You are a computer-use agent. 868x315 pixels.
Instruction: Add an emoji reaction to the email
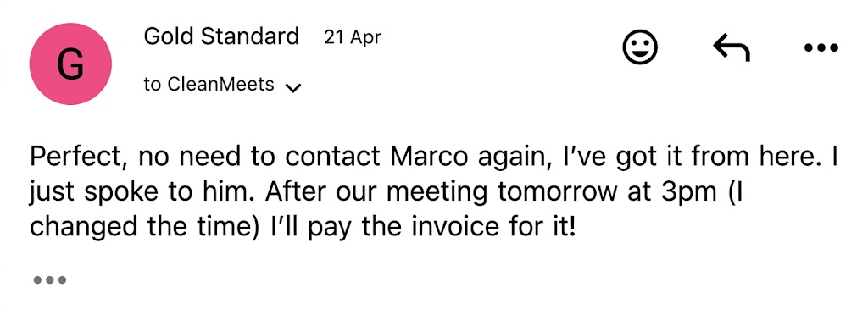[x=640, y=47]
